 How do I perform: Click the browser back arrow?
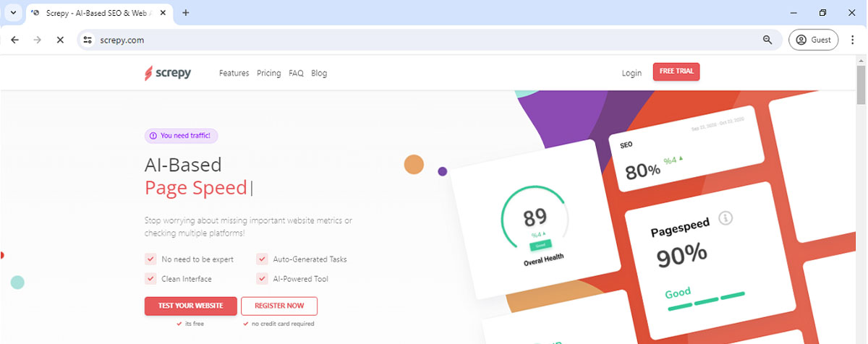[x=15, y=40]
